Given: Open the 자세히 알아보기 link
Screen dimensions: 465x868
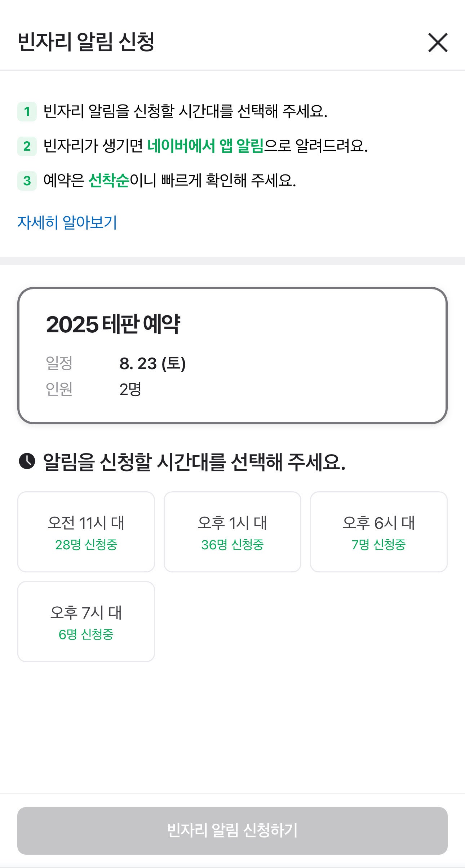Looking at the screenshot, I should pyautogui.click(x=67, y=222).
